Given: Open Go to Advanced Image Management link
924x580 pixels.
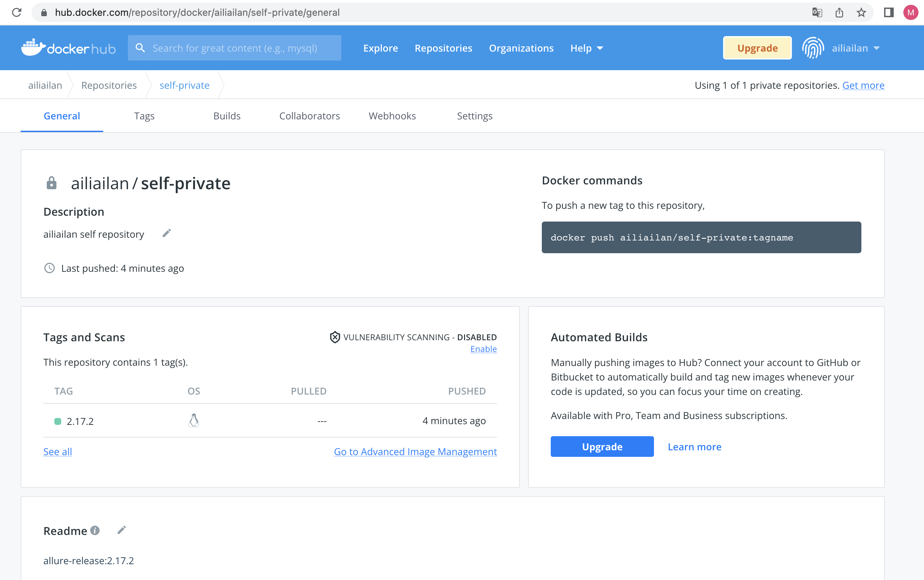Looking at the screenshot, I should [x=416, y=451].
